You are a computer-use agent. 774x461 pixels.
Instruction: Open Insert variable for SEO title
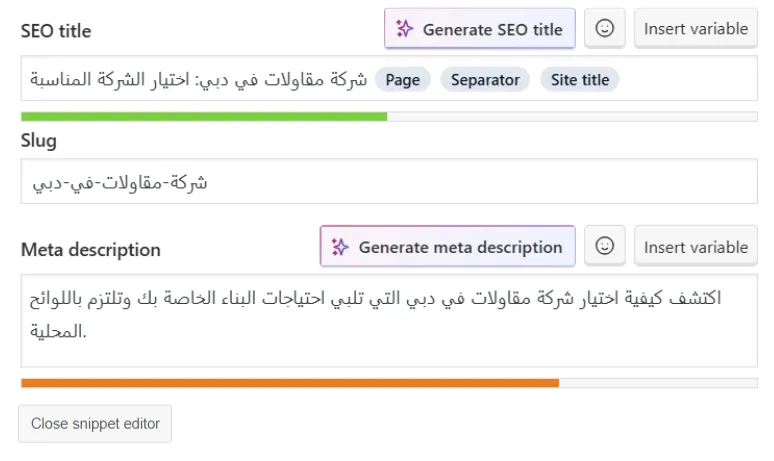(x=696, y=28)
